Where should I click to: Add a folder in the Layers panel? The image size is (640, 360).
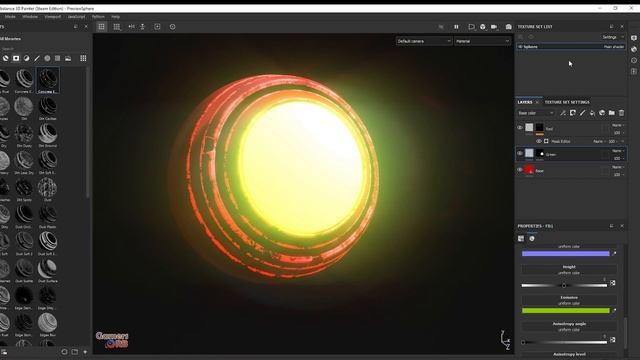[611, 113]
